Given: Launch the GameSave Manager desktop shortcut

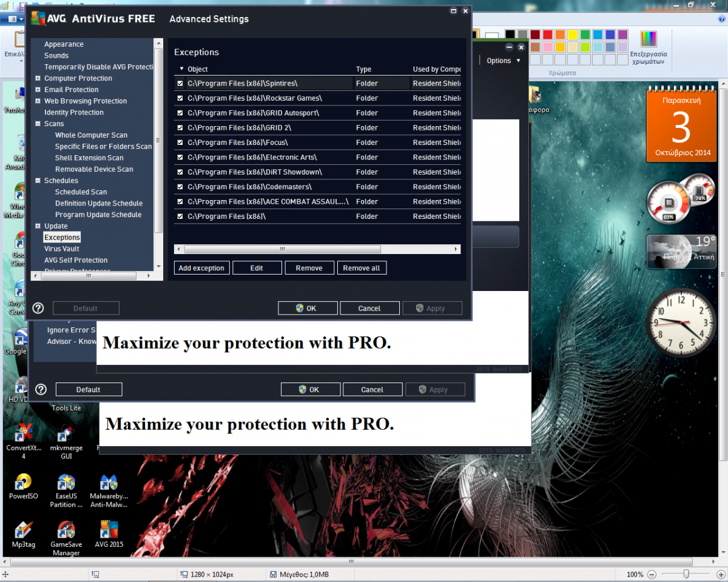Looking at the screenshot, I should tap(66, 538).
